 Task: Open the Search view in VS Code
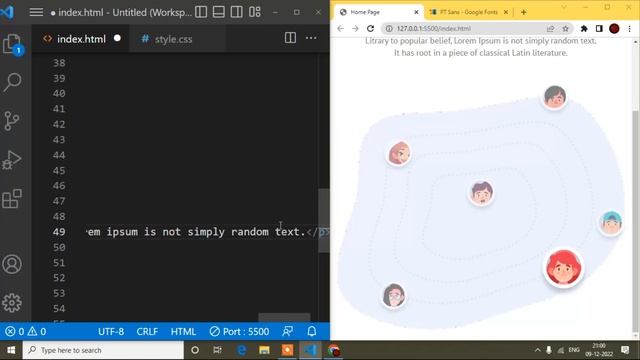click(x=12, y=82)
